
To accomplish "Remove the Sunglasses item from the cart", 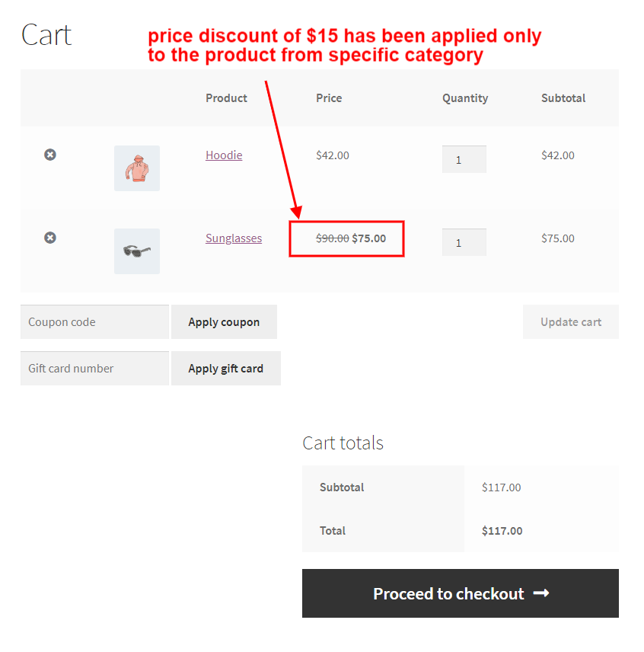I will click(50, 238).
